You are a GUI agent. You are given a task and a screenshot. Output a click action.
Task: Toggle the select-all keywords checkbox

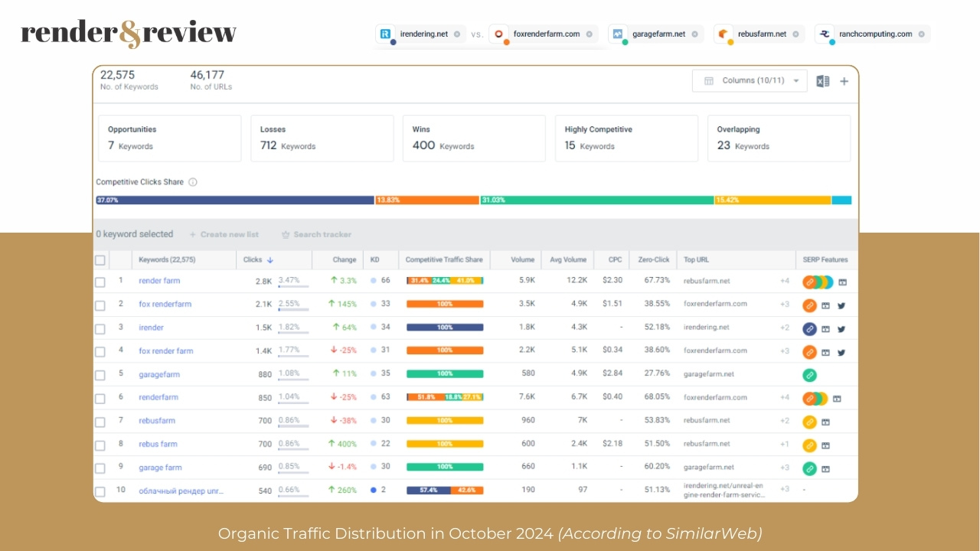[x=100, y=260]
